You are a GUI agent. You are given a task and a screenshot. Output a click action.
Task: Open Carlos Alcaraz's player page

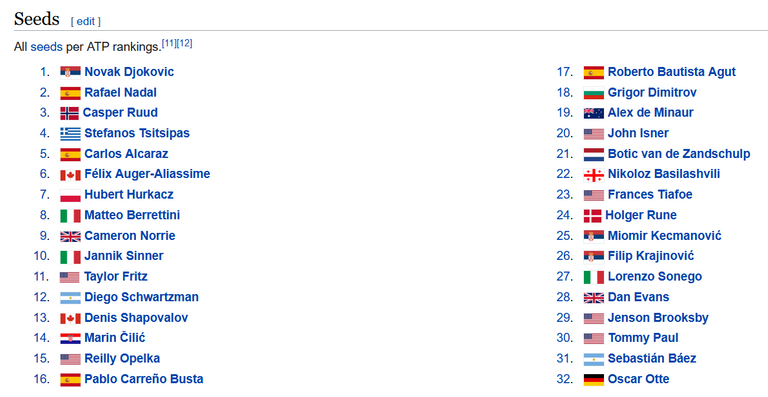pyautogui.click(x=126, y=154)
